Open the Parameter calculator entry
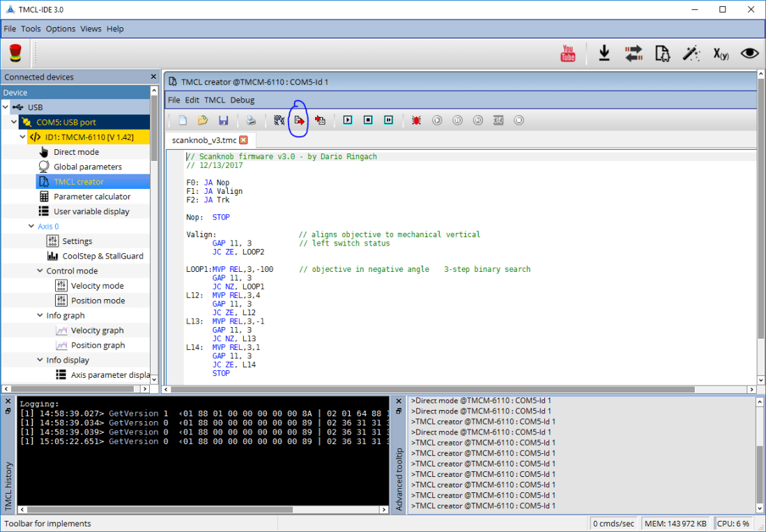This screenshot has height=532, width=766. [91, 197]
